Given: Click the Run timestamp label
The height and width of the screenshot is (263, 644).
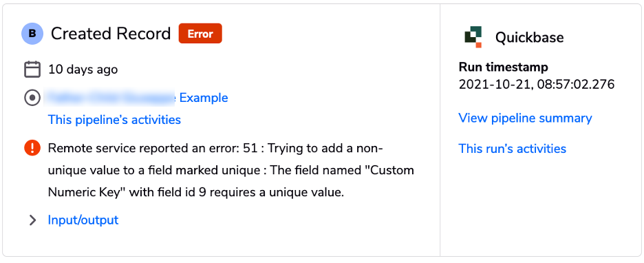Looking at the screenshot, I should point(503,67).
